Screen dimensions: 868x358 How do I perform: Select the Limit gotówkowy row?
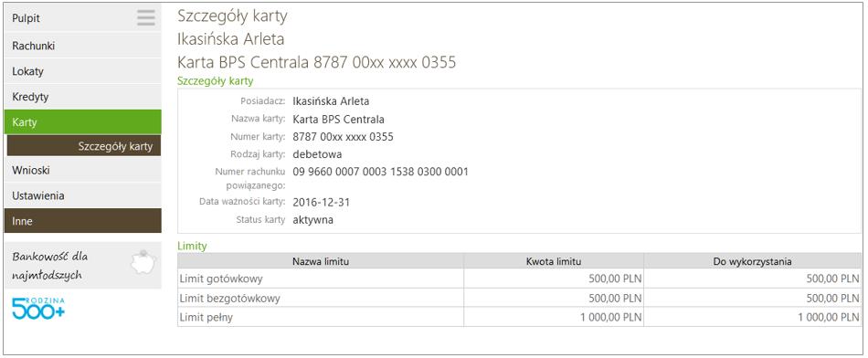coord(519,279)
